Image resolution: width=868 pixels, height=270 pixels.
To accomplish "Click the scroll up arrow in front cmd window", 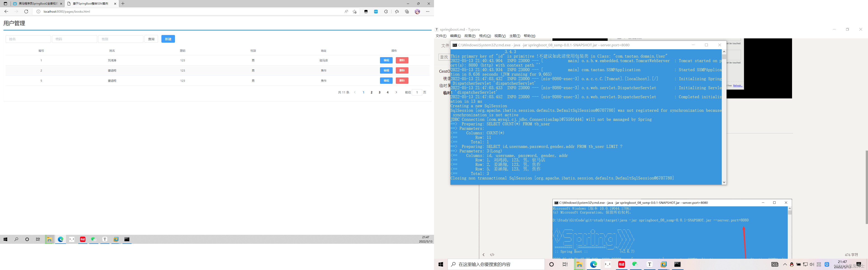I will pyautogui.click(x=724, y=52).
